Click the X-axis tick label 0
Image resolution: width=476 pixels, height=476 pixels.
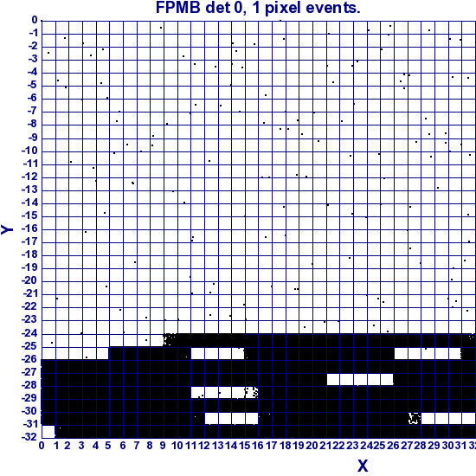point(42,446)
